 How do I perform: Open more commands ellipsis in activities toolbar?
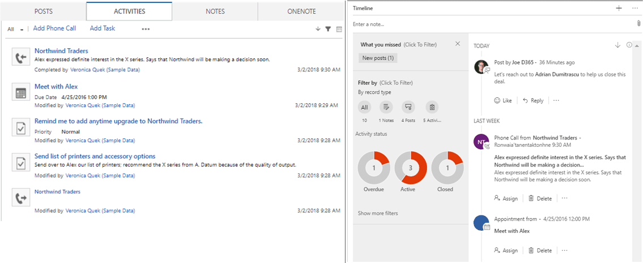point(146,29)
